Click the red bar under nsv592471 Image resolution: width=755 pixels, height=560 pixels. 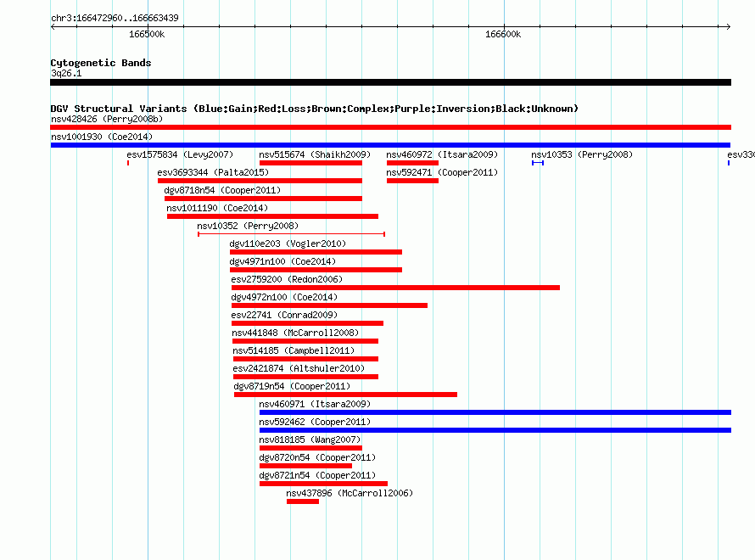(412, 181)
